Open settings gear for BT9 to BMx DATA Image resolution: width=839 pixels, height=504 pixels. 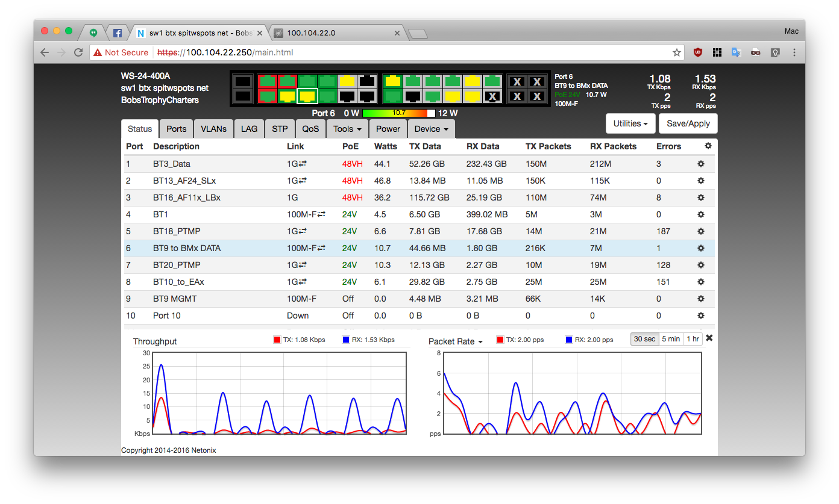pos(701,248)
